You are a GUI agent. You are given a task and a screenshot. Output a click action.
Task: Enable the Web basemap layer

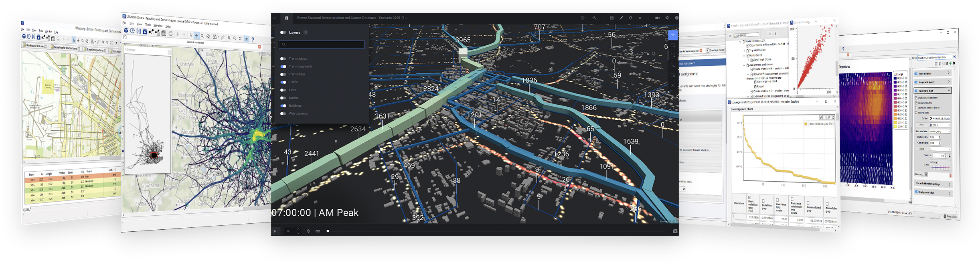[283, 113]
